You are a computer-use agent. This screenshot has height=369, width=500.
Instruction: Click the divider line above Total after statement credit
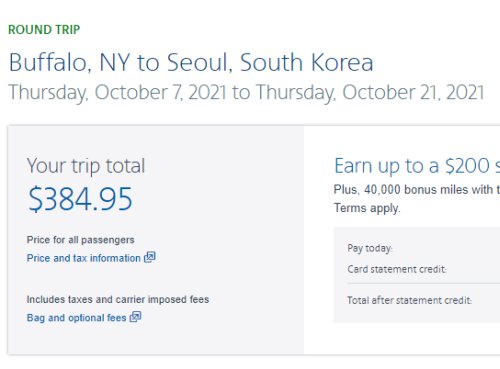[x=423, y=284]
